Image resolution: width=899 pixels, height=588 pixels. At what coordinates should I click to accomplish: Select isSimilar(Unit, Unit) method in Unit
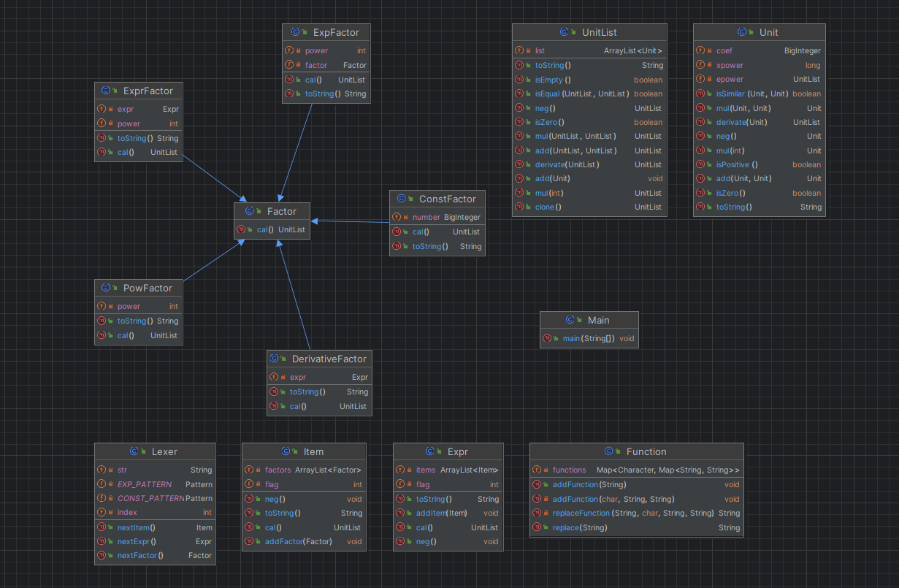click(760, 93)
